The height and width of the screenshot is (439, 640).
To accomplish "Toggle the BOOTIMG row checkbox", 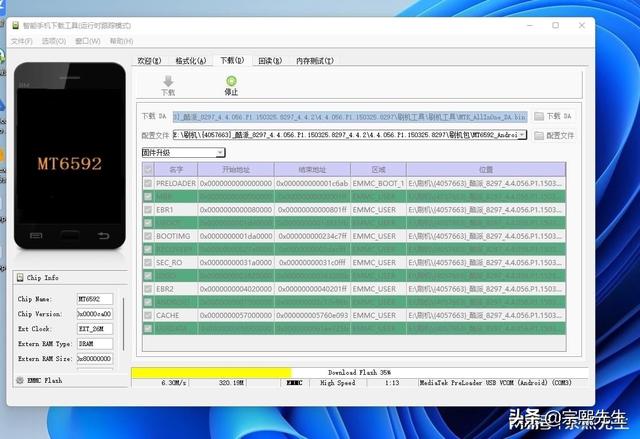I will click(148, 236).
